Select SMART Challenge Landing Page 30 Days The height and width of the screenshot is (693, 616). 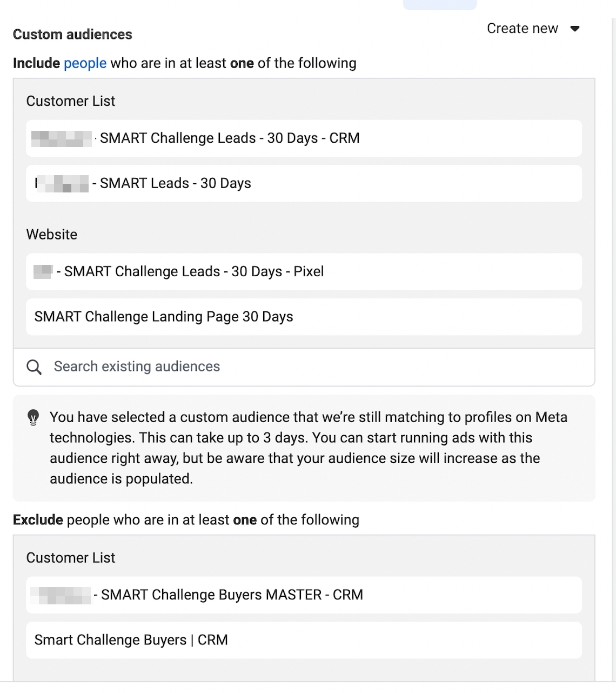point(164,317)
